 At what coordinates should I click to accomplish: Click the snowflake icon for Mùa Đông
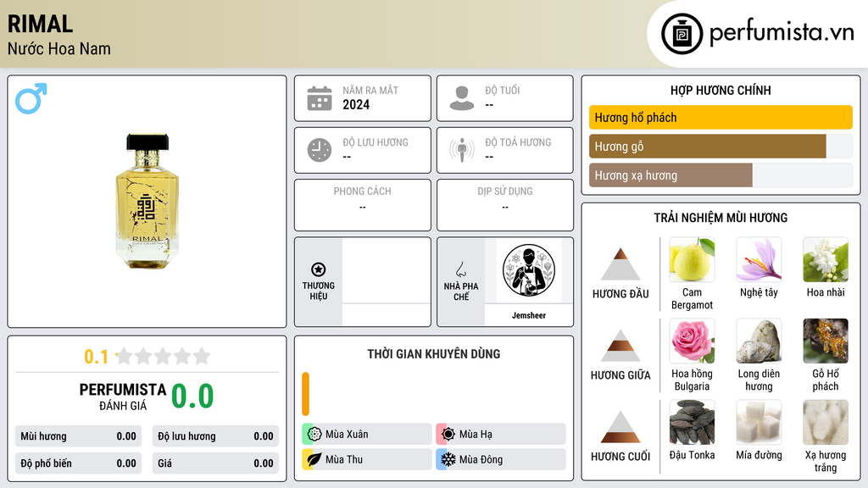pyautogui.click(x=448, y=459)
